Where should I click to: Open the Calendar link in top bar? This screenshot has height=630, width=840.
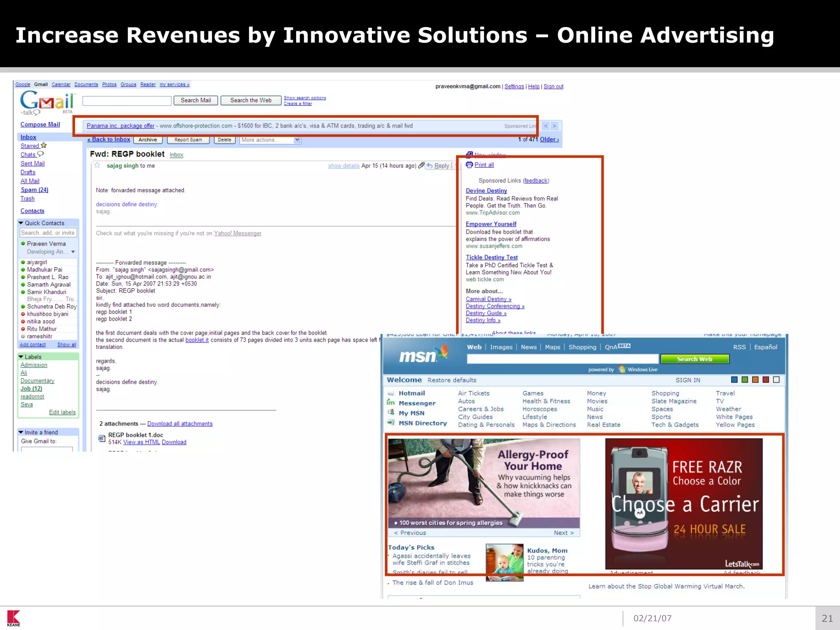(61, 84)
